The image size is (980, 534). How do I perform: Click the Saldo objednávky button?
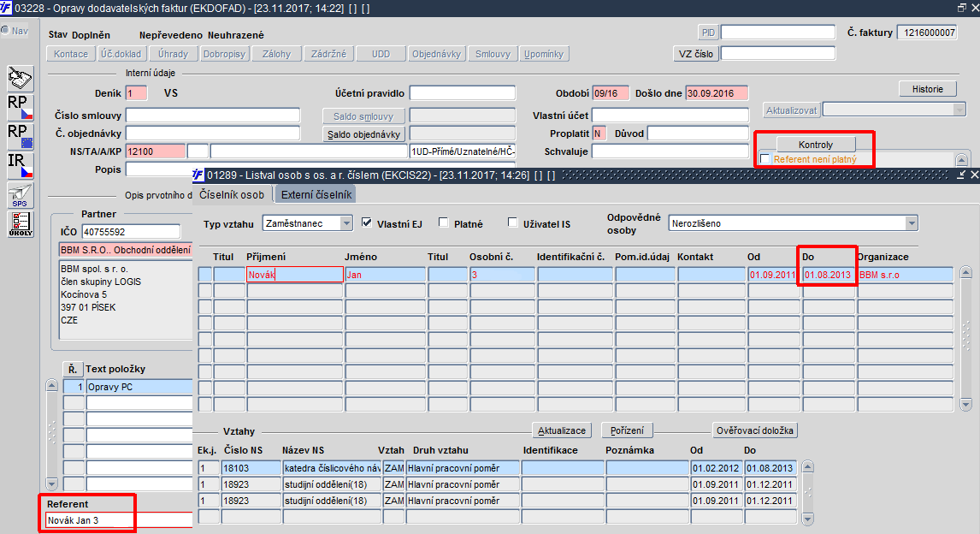[x=363, y=133]
